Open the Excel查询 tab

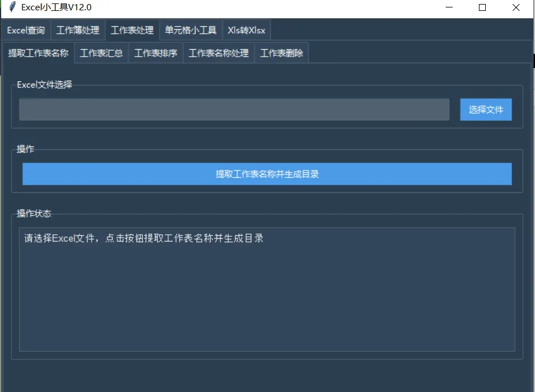pos(26,30)
